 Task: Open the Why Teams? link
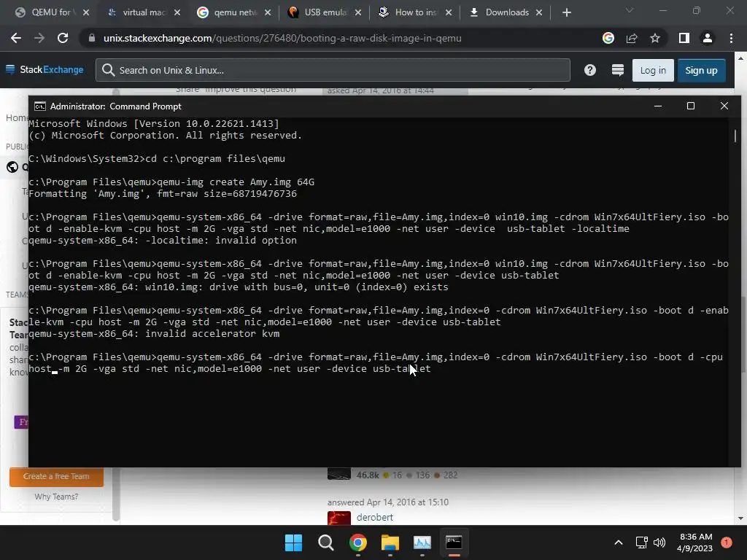(x=56, y=496)
